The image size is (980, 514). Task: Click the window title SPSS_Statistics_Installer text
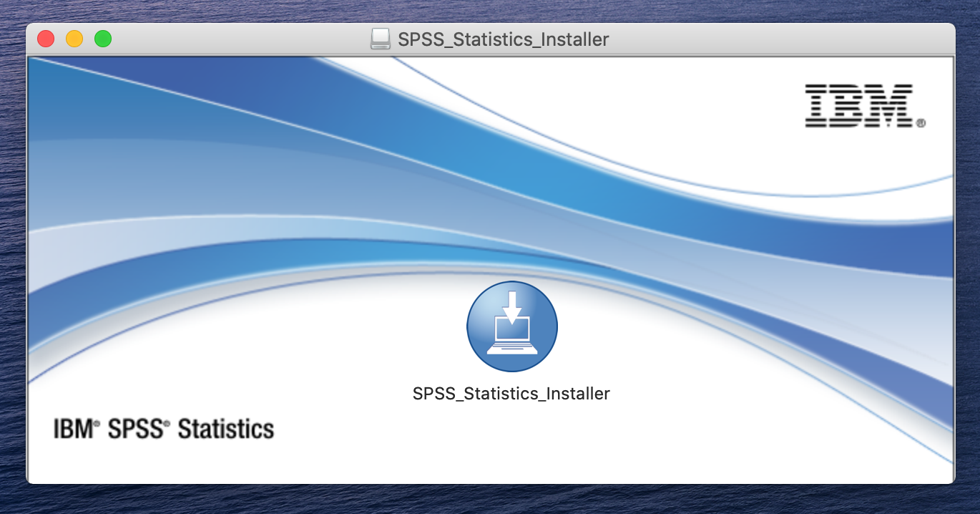tap(503, 39)
